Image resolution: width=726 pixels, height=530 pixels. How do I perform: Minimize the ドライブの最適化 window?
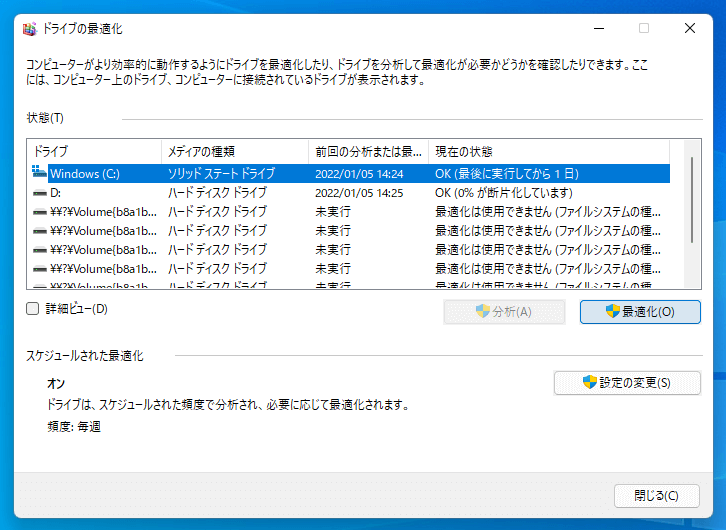point(599,28)
